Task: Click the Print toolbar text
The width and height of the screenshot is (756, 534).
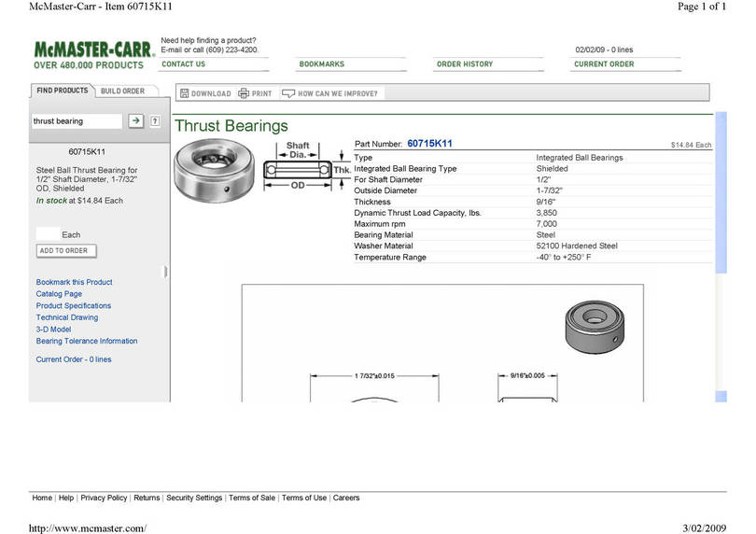Action: (262, 93)
